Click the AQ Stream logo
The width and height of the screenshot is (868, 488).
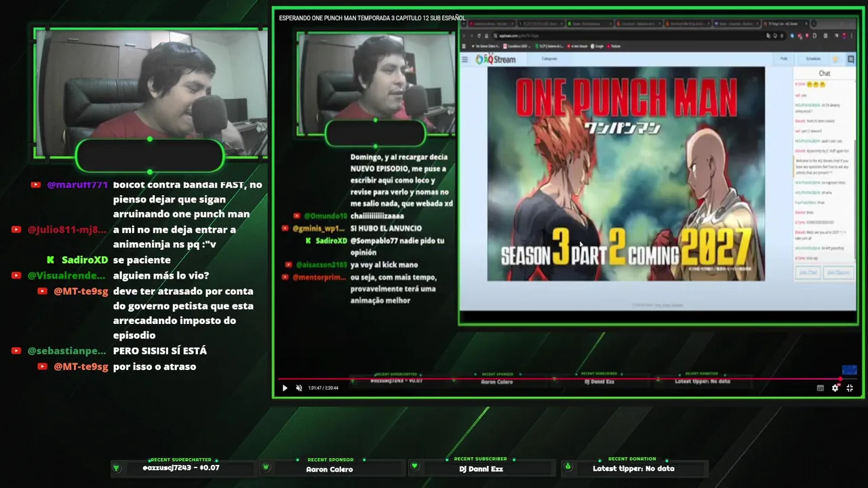pos(496,60)
